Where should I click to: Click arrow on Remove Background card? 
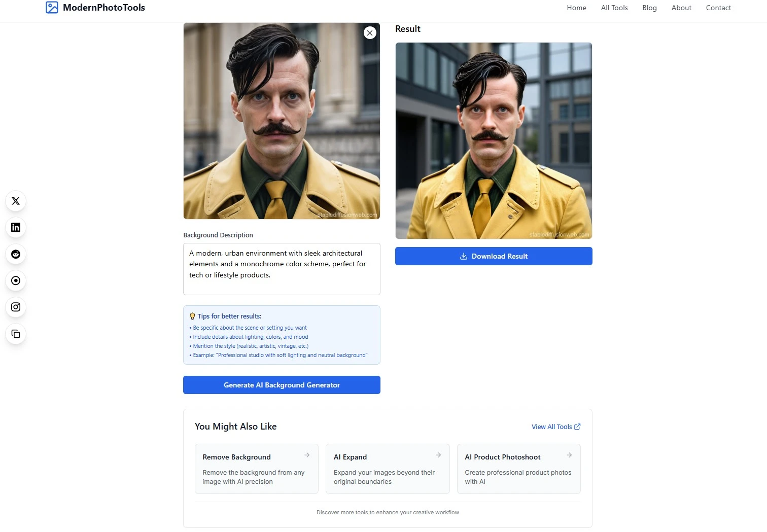click(x=307, y=455)
